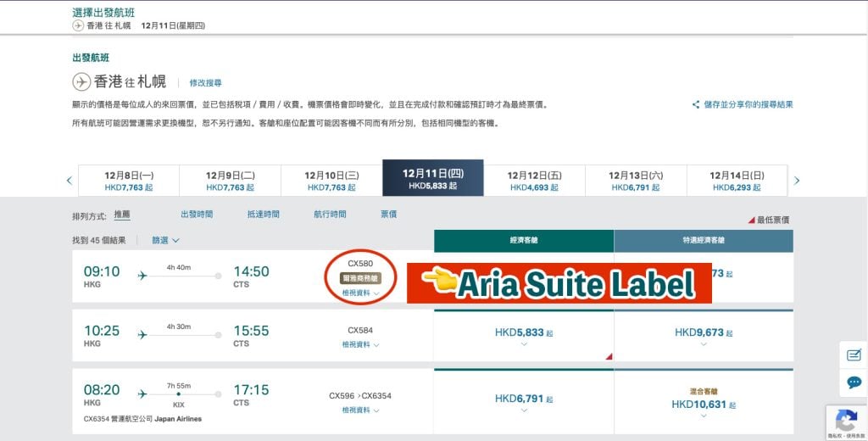Image resolution: width=868 pixels, height=441 pixels.
Task: Expand 檢視資料 details for flight CX584
Action: pos(360,345)
